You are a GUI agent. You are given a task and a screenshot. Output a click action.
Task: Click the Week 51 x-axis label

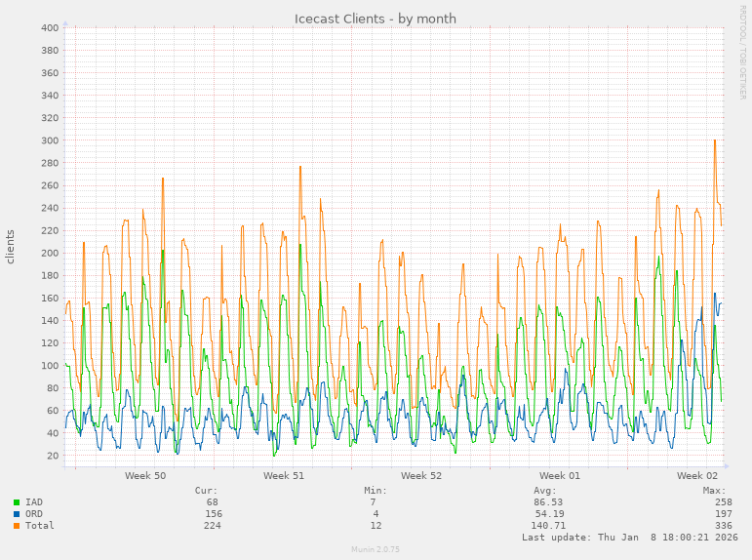284,476
